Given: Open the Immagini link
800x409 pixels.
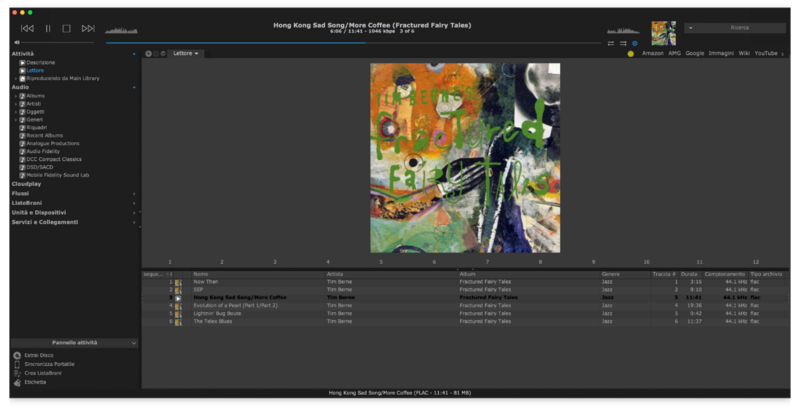Looking at the screenshot, I should click(x=721, y=53).
